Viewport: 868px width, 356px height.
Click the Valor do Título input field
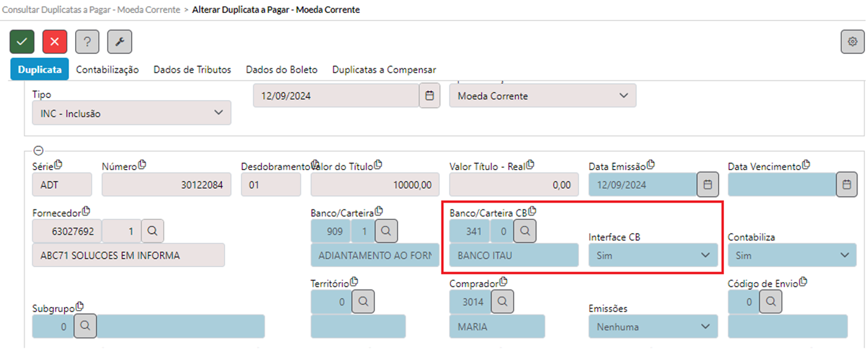tap(375, 185)
